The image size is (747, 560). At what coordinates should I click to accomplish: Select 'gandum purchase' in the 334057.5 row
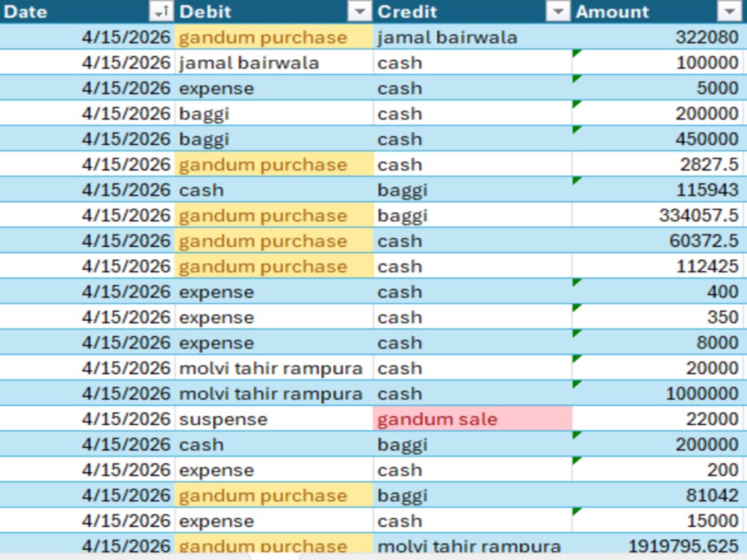click(x=274, y=215)
